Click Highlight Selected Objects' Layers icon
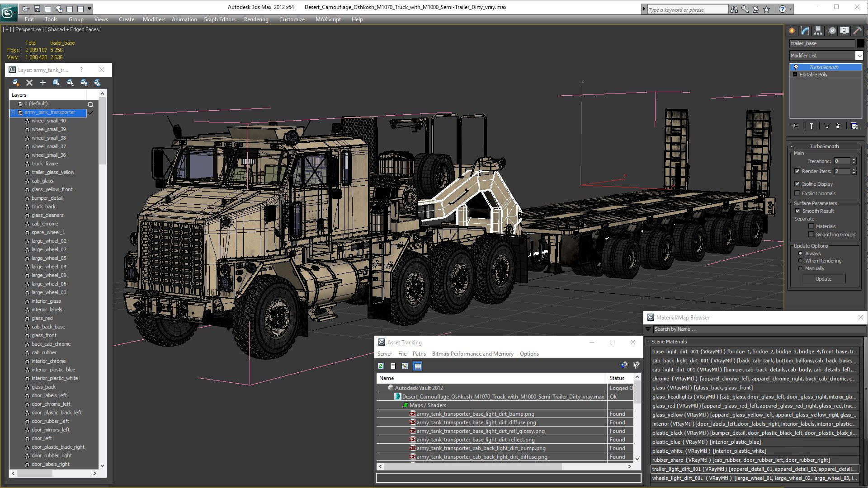This screenshot has height=488, width=868. click(x=70, y=83)
